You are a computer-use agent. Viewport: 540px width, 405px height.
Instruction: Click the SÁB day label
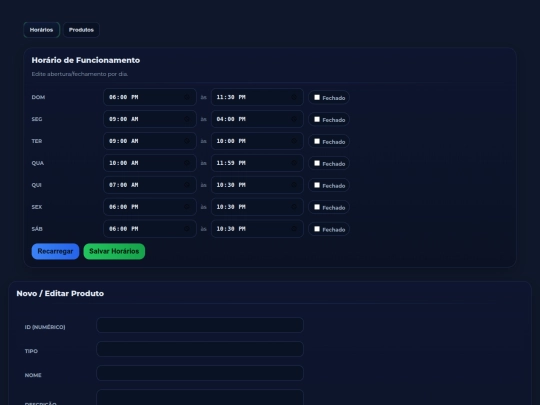tap(37, 229)
